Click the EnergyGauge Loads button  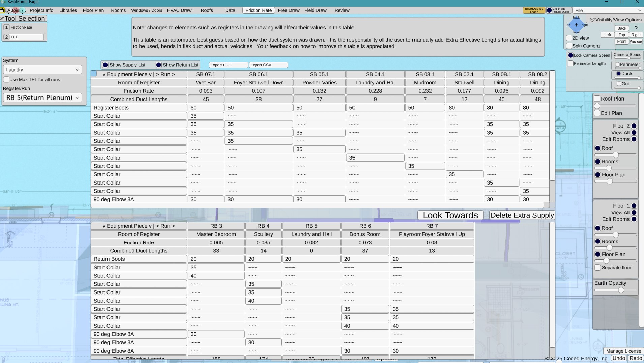point(534,10)
